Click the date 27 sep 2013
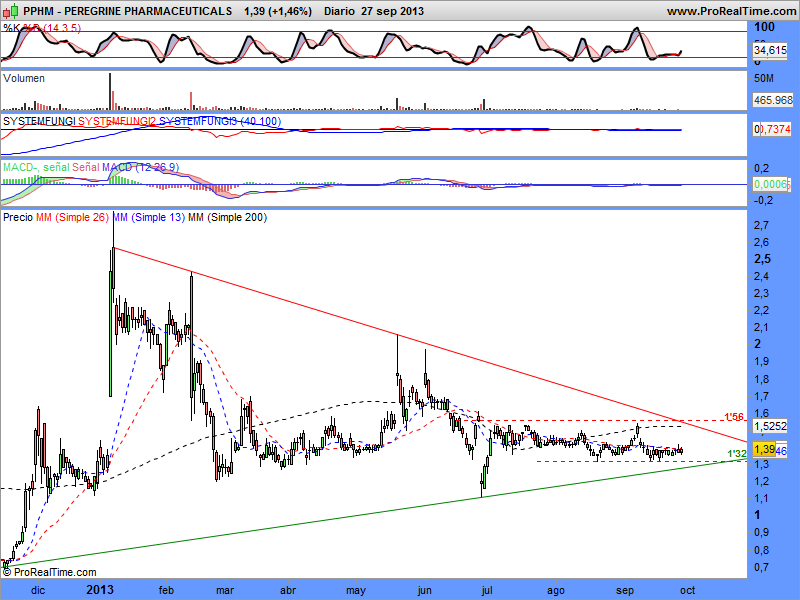The height and width of the screenshot is (600, 800). tap(392, 11)
